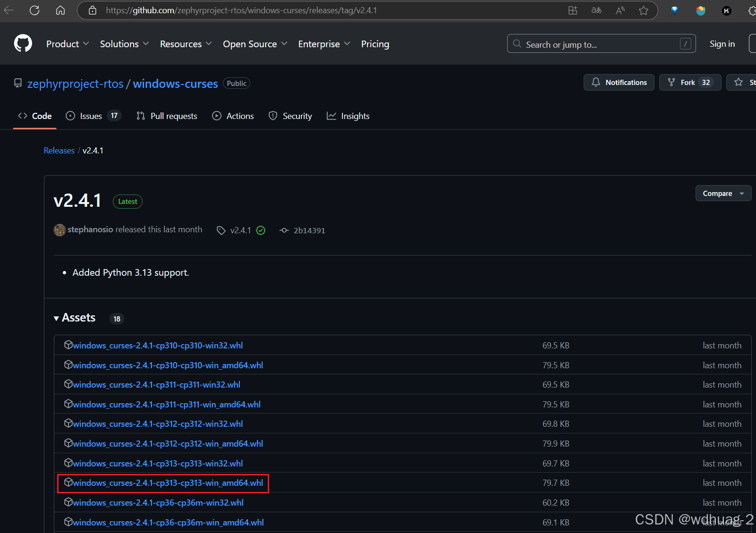
Task: Fork the repository
Action: pos(690,82)
